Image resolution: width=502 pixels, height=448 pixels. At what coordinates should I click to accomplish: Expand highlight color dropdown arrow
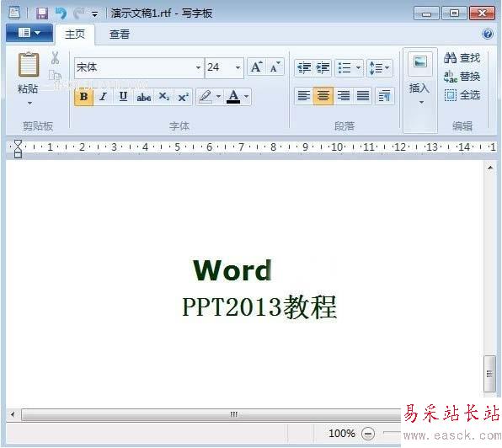pyautogui.click(x=218, y=96)
